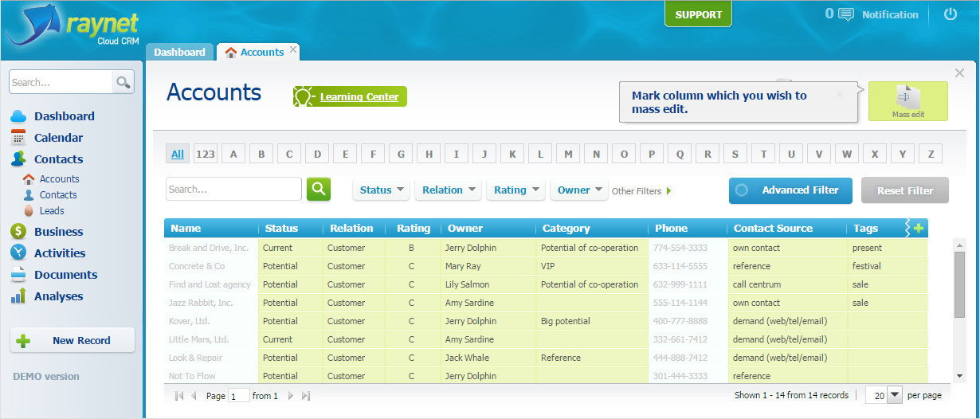Expand Other Filters
Screen dimensions: 980x419
641,191
